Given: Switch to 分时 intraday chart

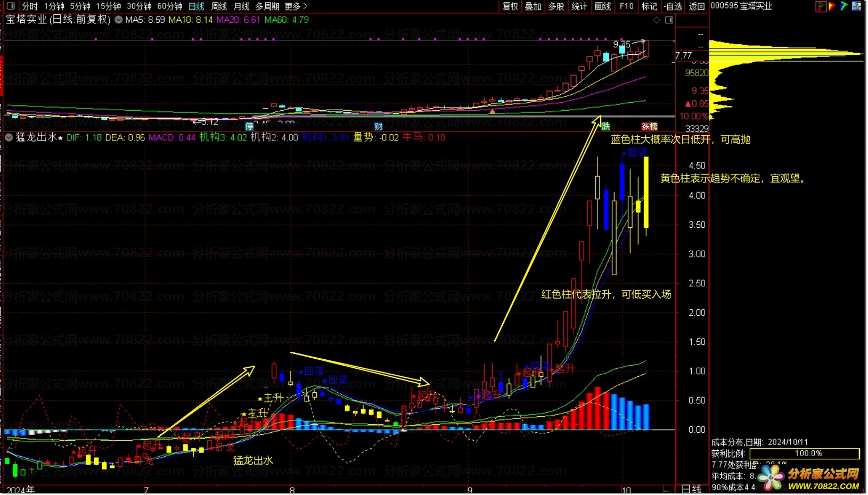Looking at the screenshot, I should (x=30, y=6).
